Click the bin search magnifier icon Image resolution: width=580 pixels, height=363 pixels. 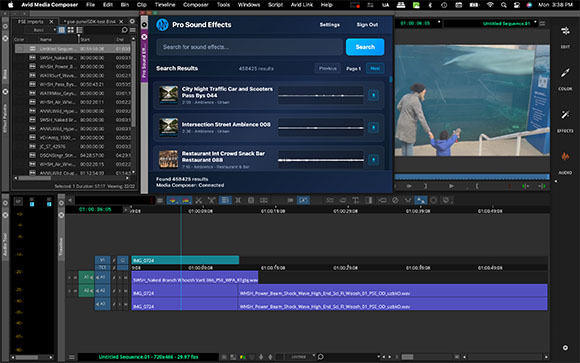(x=124, y=30)
